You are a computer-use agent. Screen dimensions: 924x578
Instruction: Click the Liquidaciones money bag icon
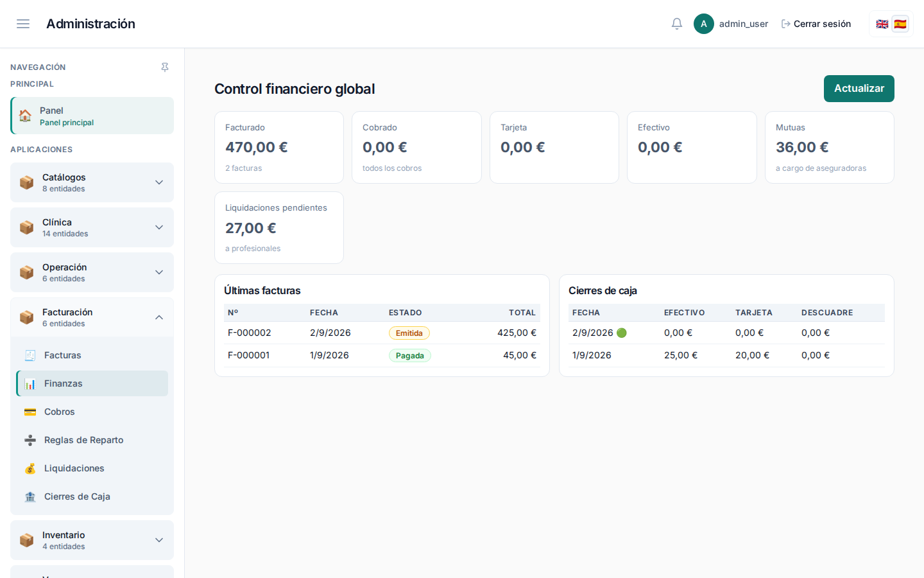30,468
